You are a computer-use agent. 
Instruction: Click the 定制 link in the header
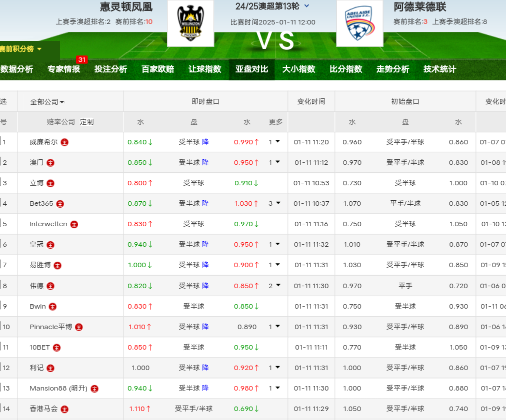(x=87, y=122)
